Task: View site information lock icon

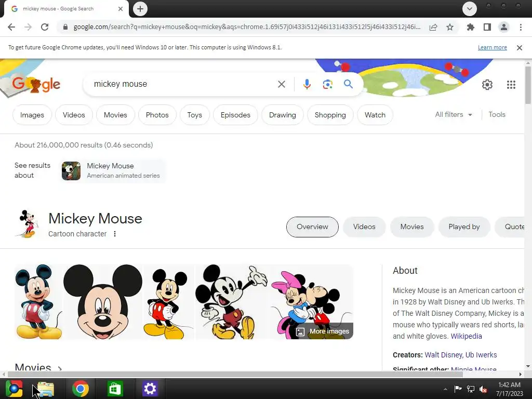Action: pyautogui.click(x=65, y=27)
